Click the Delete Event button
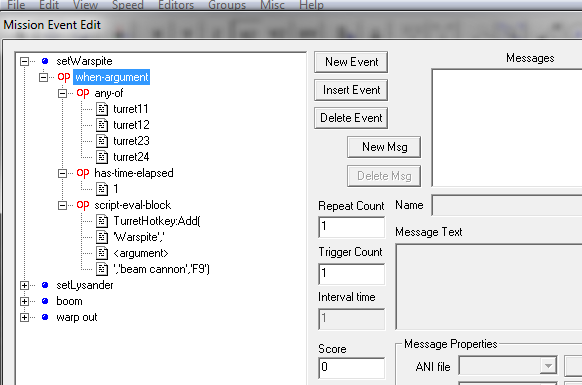The height and width of the screenshot is (385, 582). [x=351, y=118]
